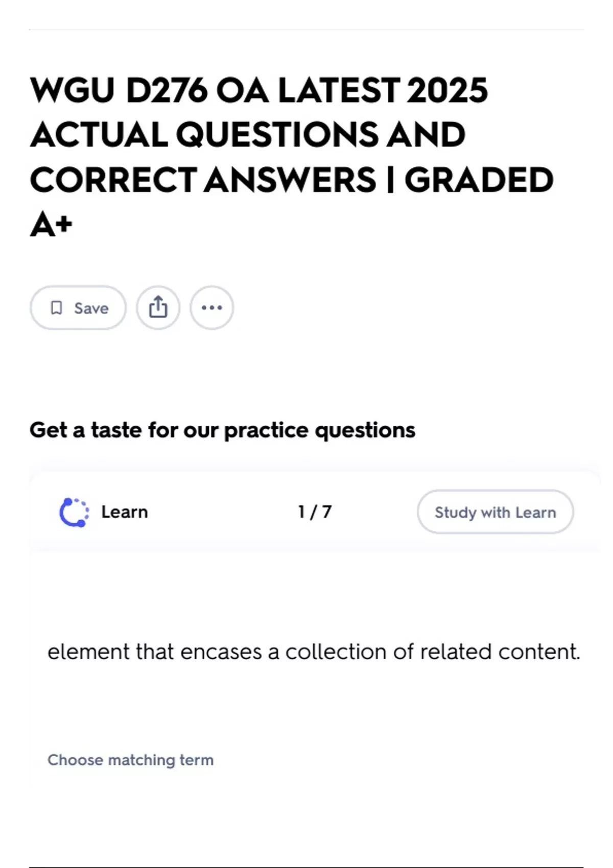Select the Learn mode label
613x868 pixels.
(124, 512)
